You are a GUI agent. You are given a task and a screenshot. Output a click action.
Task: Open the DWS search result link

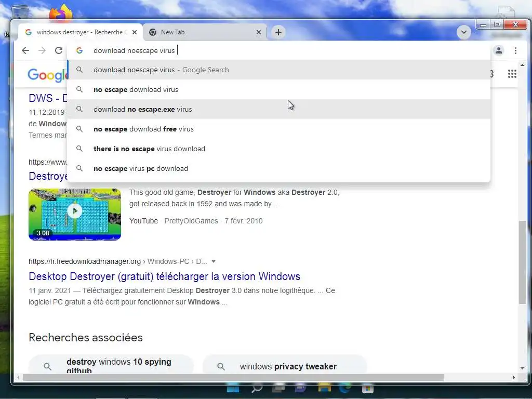pyautogui.click(x=48, y=98)
